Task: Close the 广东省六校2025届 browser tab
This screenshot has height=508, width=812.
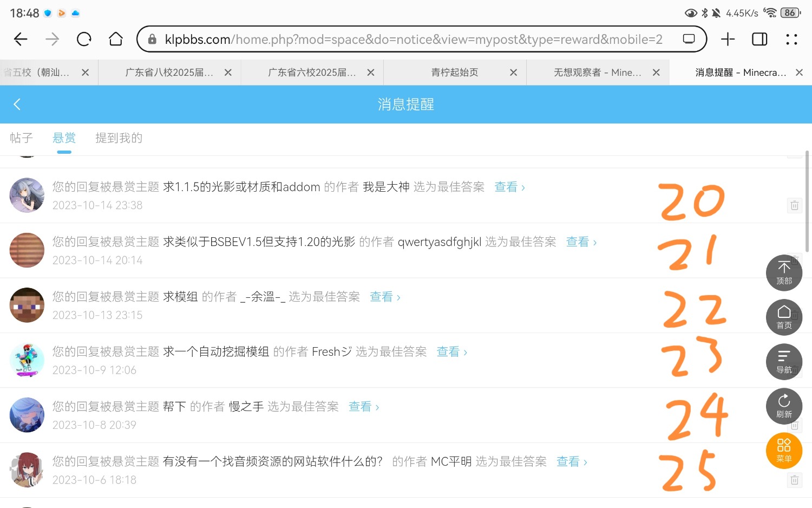Action: (370, 73)
